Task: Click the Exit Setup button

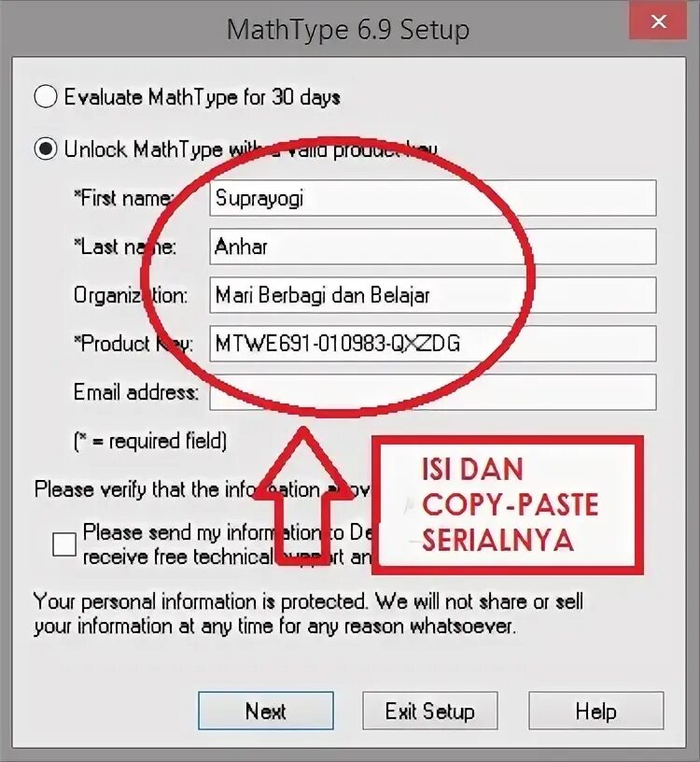Action: [x=430, y=711]
